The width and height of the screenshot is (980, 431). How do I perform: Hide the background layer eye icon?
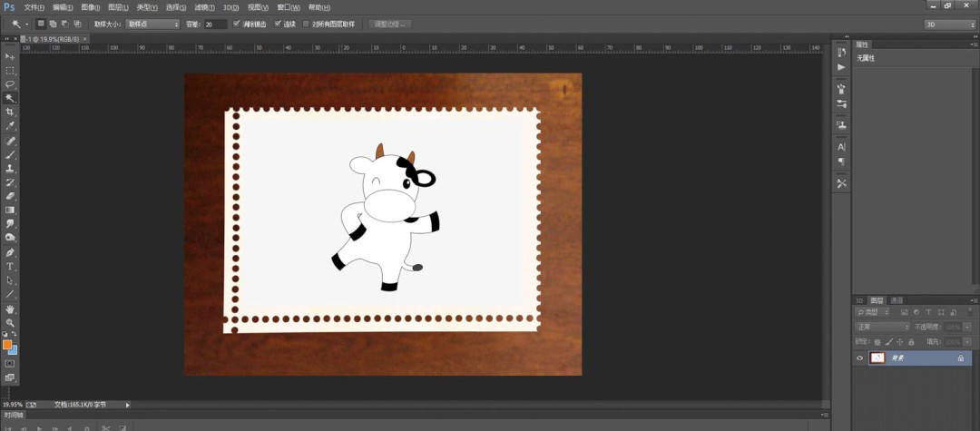coord(859,358)
